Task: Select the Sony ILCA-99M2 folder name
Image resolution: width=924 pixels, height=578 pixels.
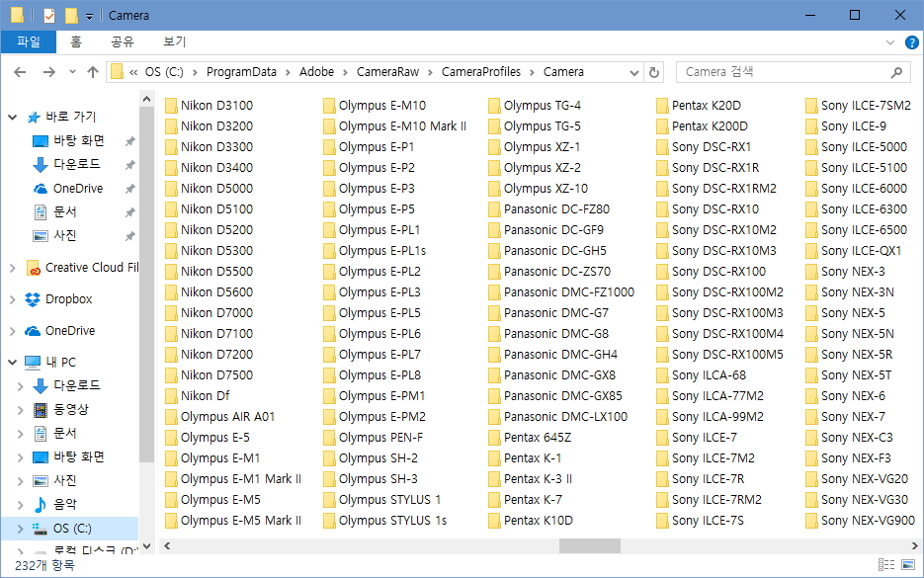Action: 717,417
